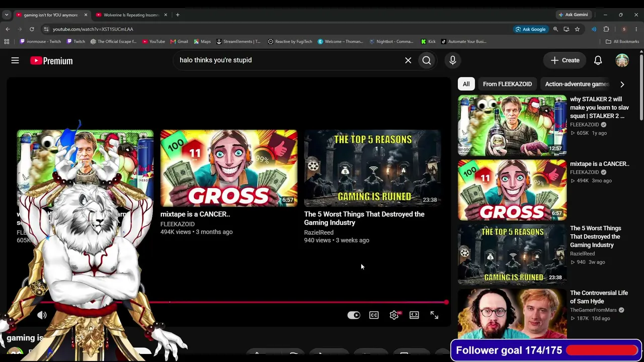Switch to the 'Wolverine Is Repeating Insomn' tab
The image size is (644, 362).
(131, 15)
